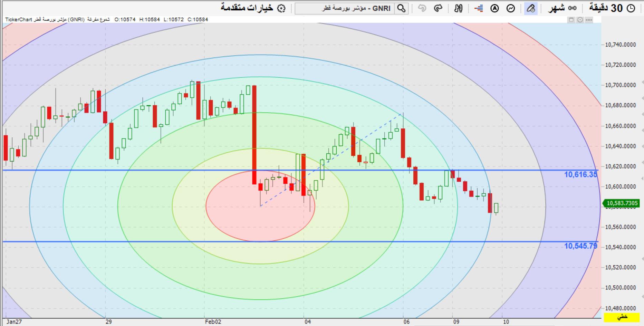Screen dimensions: 644x326
Task: Click the H:10584 high value text
Action: click(150, 19)
